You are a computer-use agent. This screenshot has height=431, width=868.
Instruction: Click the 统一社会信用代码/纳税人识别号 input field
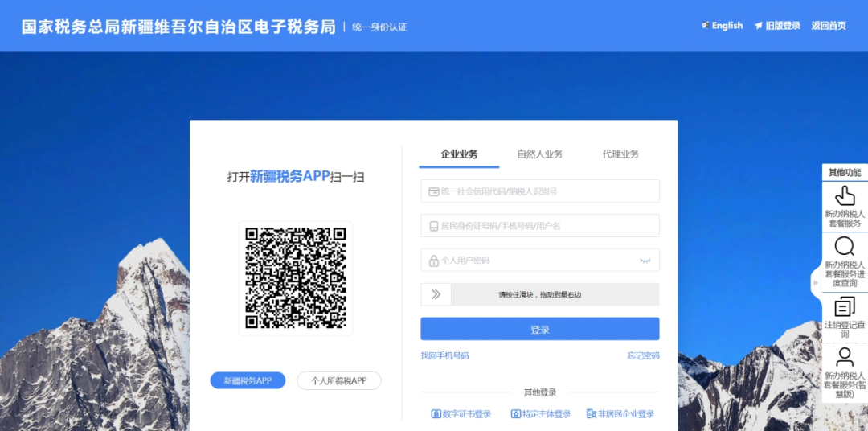pos(540,191)
